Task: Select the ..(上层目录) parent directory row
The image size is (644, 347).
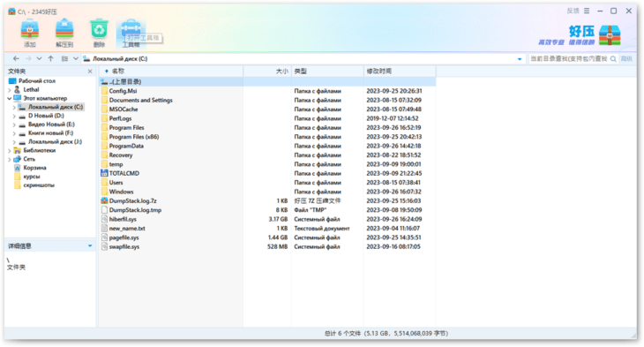Action: 268,81
